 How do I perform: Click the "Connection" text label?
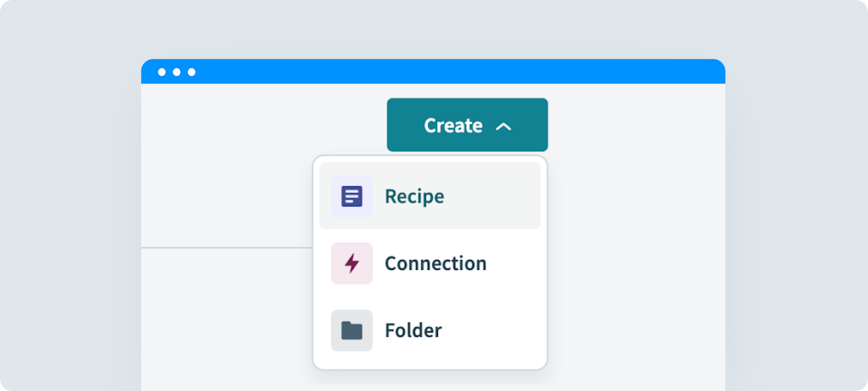(436, 263)
